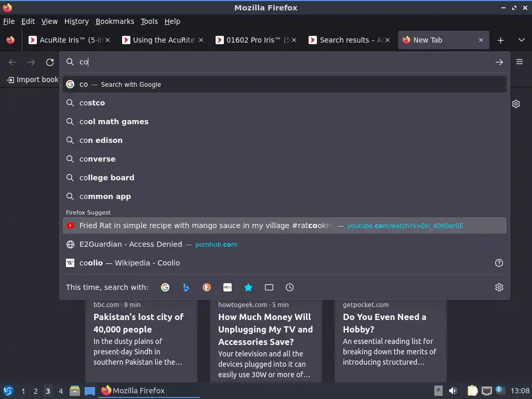This screenshot has height=399, width=532.
Task: Open the Edit menu
Action: click(28, 21)
